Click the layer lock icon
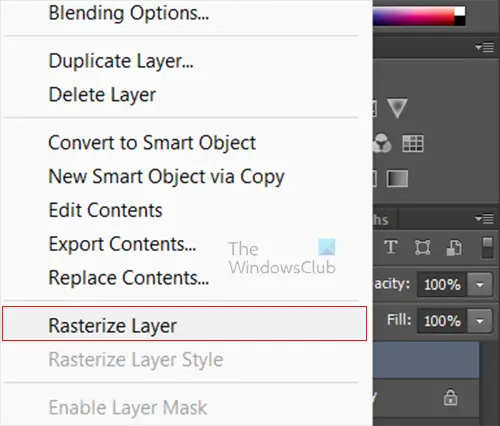 pyautogui.click(x=450, y=397)
